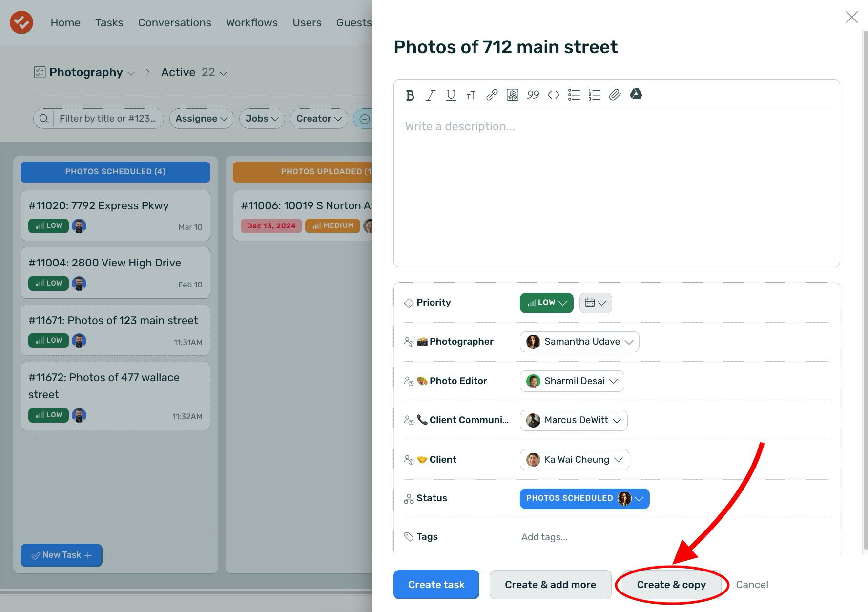Click Photos Scheduled (4) column header
The image size is (868, 612).
115,172
